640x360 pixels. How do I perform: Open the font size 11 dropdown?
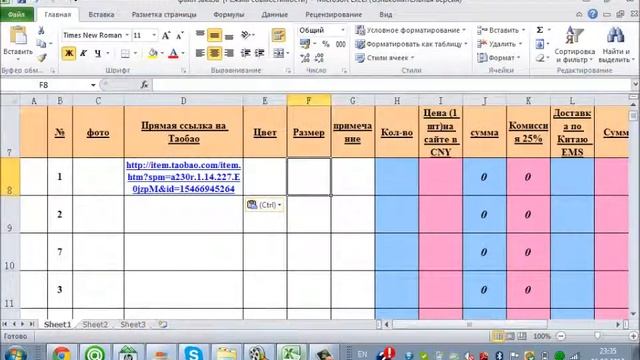click(154, 36)
